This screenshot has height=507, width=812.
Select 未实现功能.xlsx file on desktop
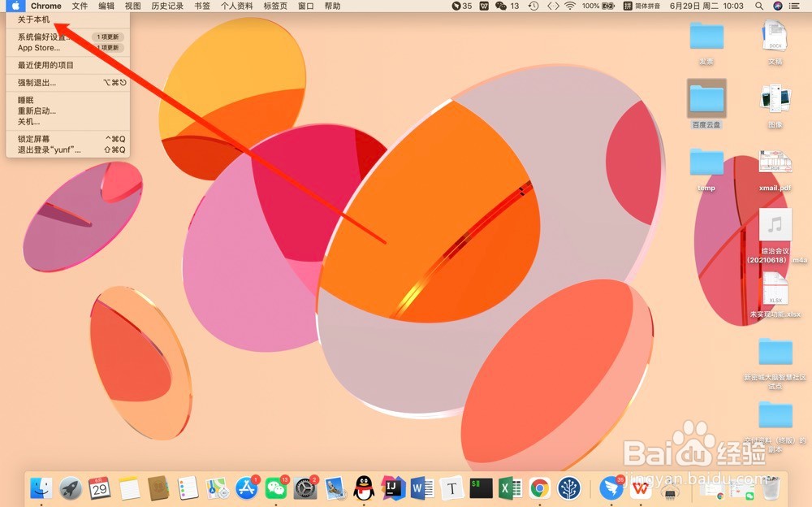775,294
